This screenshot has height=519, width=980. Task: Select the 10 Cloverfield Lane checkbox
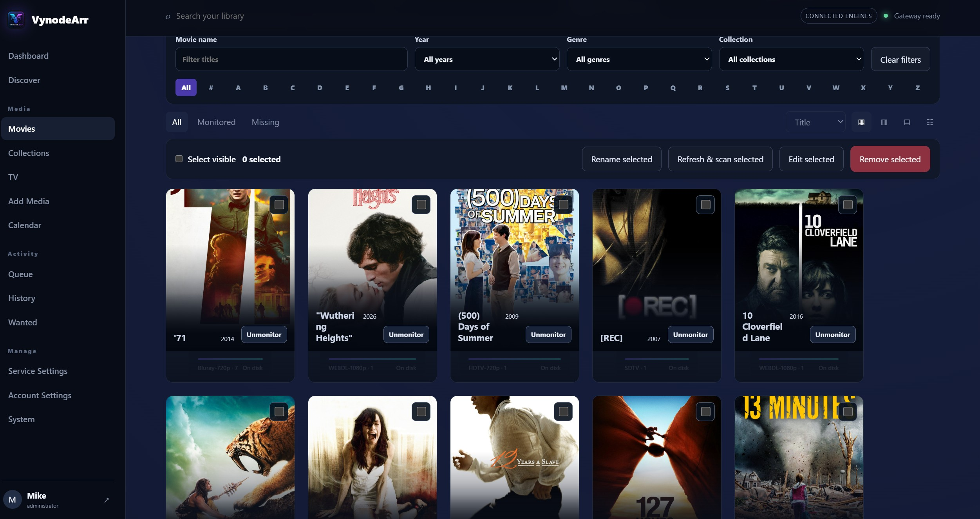(848, 205)
